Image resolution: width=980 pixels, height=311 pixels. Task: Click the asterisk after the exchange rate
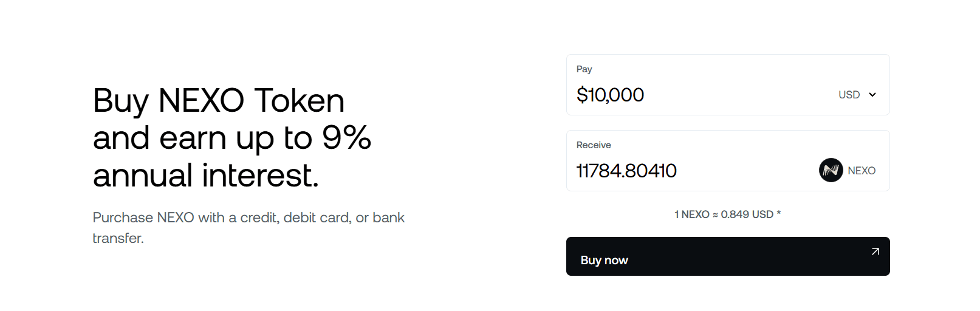click(x=779, y=214)
